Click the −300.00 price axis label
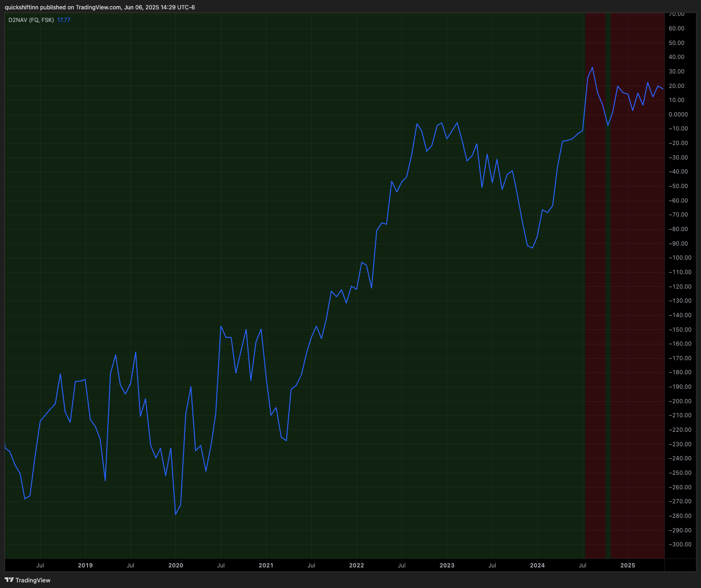Screen dimensions: 701x588 pyautogui.click(x=680, y=544)
